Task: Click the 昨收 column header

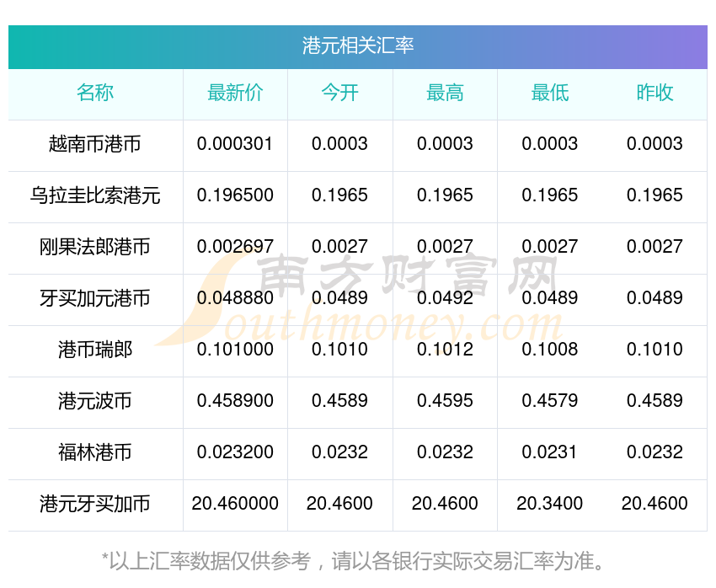Action: coord(655,93)
